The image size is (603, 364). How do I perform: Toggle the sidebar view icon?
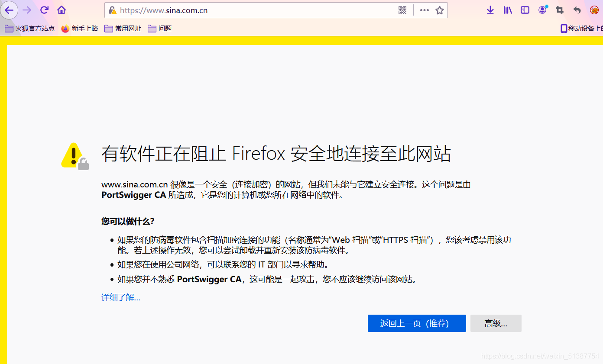(x=525, y=10)
